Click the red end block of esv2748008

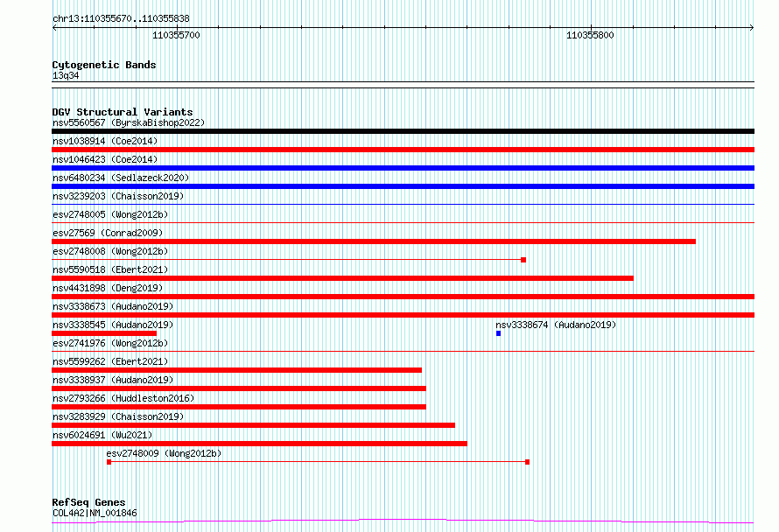tap(523, 260)
